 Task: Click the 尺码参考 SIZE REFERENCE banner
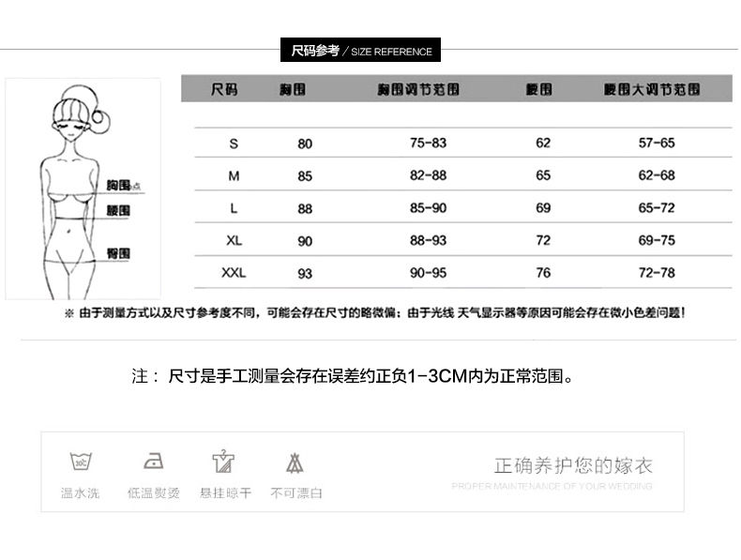360,50
